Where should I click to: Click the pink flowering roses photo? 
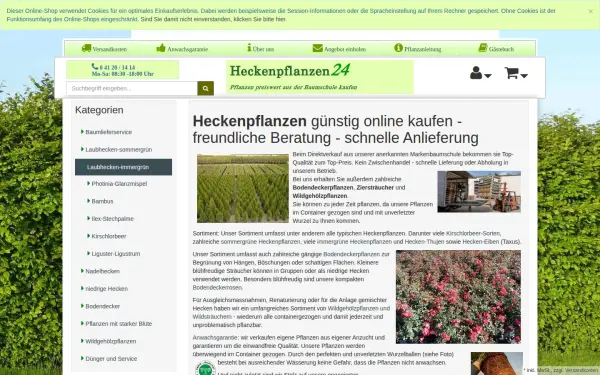[x=458, y=297]
